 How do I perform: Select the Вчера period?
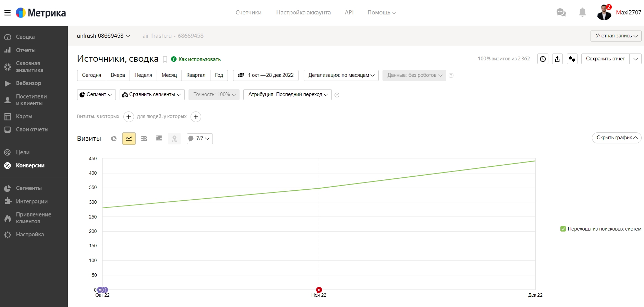[x=118, y=75]
